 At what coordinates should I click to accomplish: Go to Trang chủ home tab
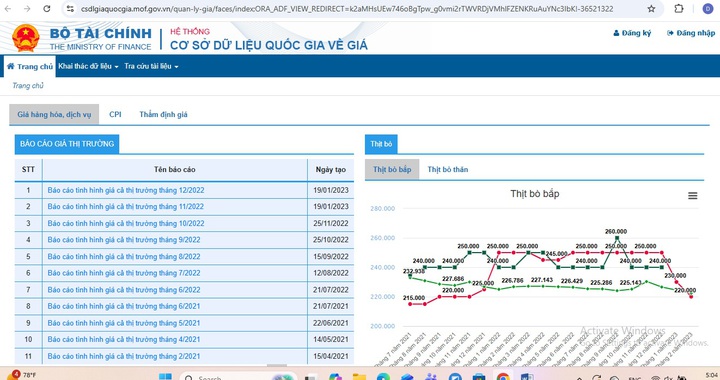click(x=30, y=67)
